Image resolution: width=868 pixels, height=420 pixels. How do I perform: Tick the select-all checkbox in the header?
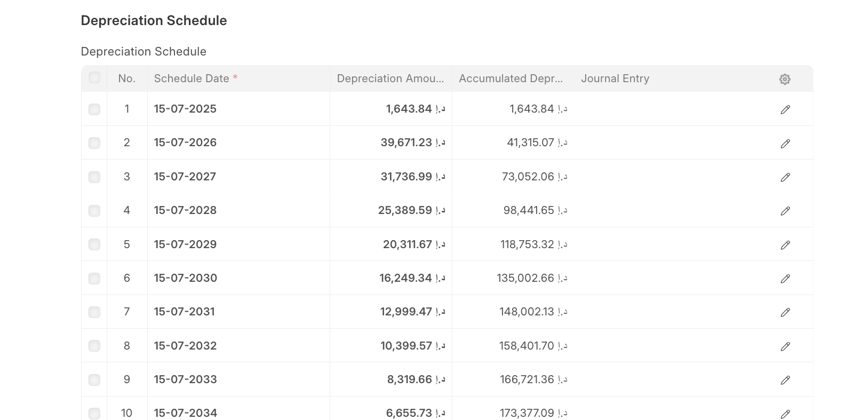94,77
